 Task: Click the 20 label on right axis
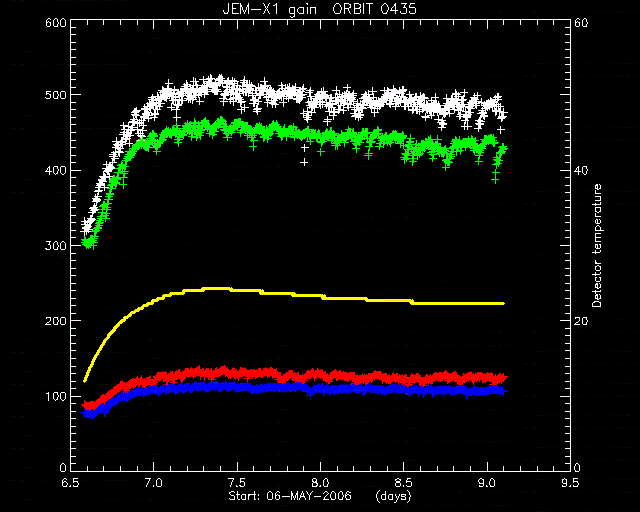pyautogui.click(x=581, y=321)
